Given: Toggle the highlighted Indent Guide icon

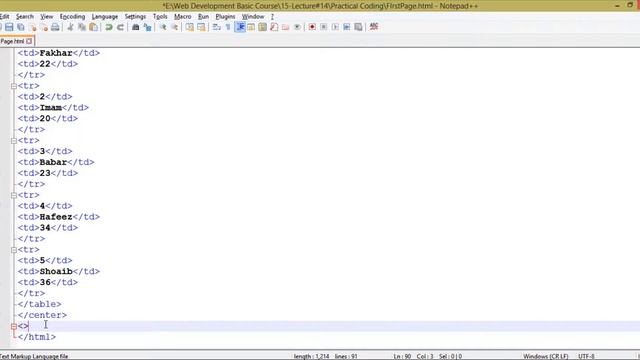Looking at the screenshot, I should point(240,27).
